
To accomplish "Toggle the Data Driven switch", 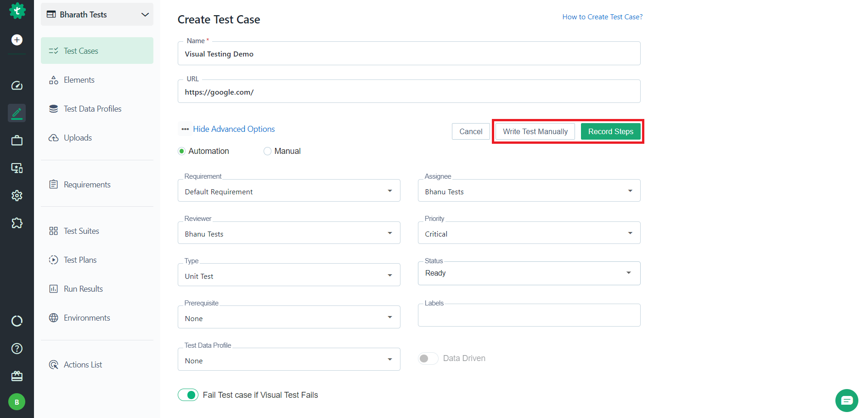I will click(x=428, y=358).
